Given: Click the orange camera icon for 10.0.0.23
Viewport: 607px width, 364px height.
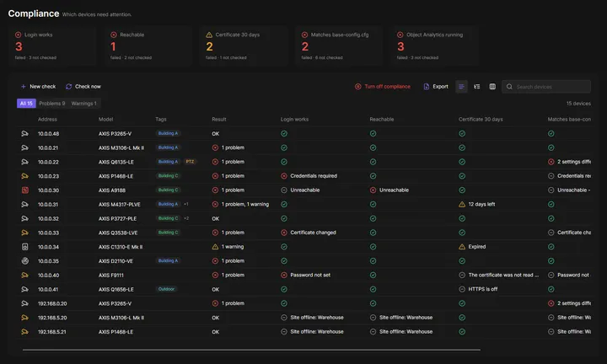Looking at the screenshot, I should [x=24, y=176].
